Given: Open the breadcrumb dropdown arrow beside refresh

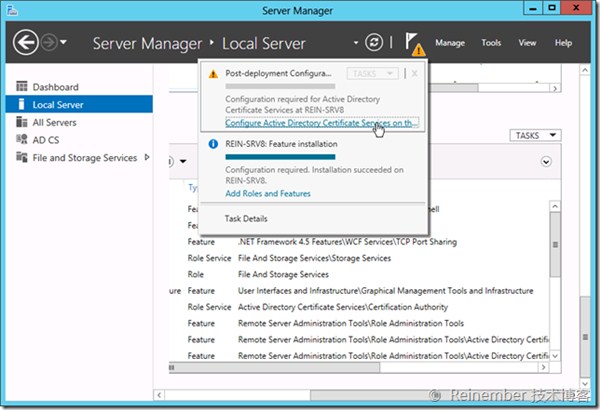Looking at the screenshot, I should [355, 44].
